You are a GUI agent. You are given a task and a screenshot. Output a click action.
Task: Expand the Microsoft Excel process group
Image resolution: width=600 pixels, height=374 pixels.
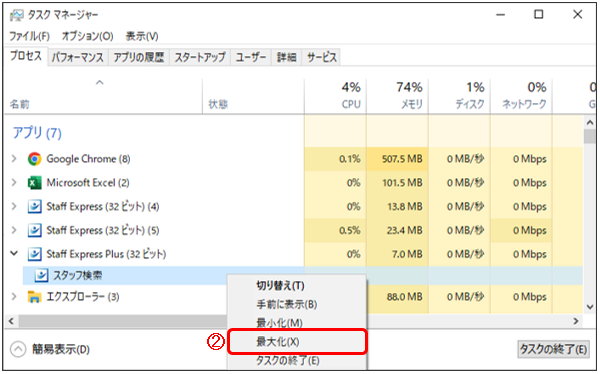pyautogui.click(x=14, y=182)
